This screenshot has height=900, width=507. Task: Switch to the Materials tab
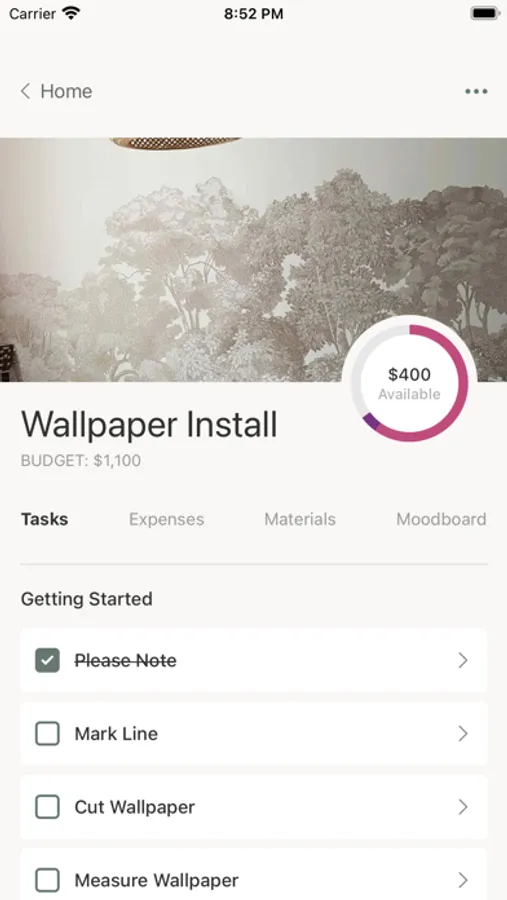click(x=300, y=519)
